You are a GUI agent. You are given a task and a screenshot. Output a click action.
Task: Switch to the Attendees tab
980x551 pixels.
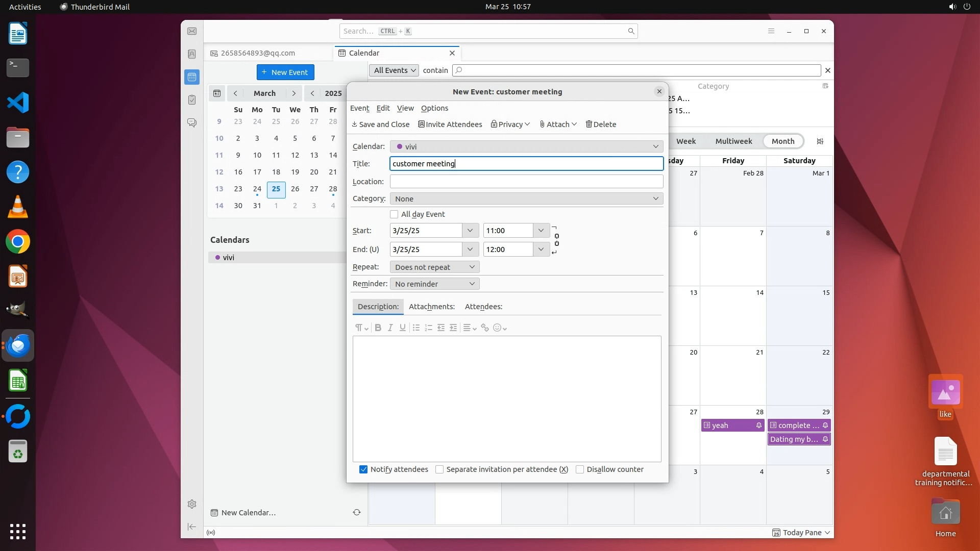(483, 307)
